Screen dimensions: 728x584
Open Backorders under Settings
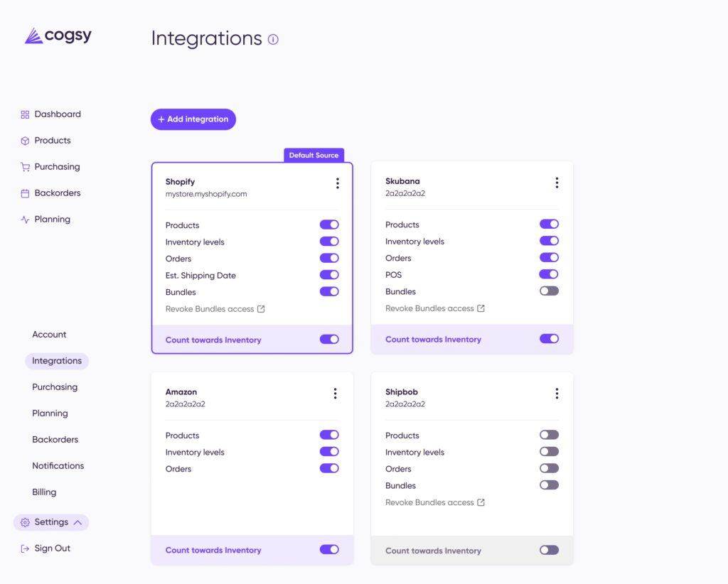[55, 440]
